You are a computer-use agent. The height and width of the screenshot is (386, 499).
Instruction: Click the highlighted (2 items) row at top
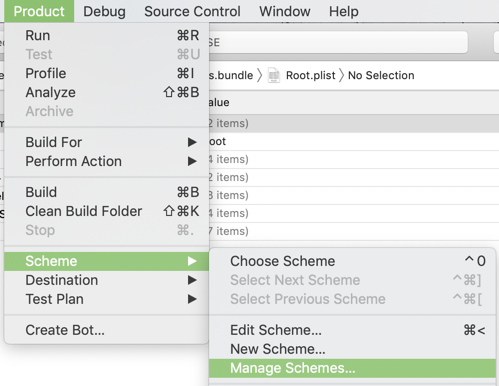point(354,123)
